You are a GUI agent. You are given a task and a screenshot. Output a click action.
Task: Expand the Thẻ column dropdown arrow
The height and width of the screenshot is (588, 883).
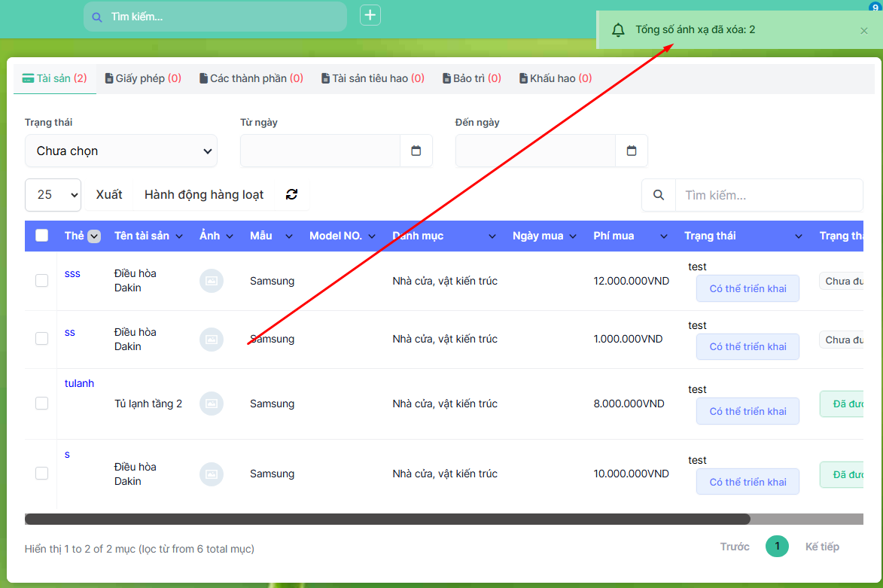94,236
